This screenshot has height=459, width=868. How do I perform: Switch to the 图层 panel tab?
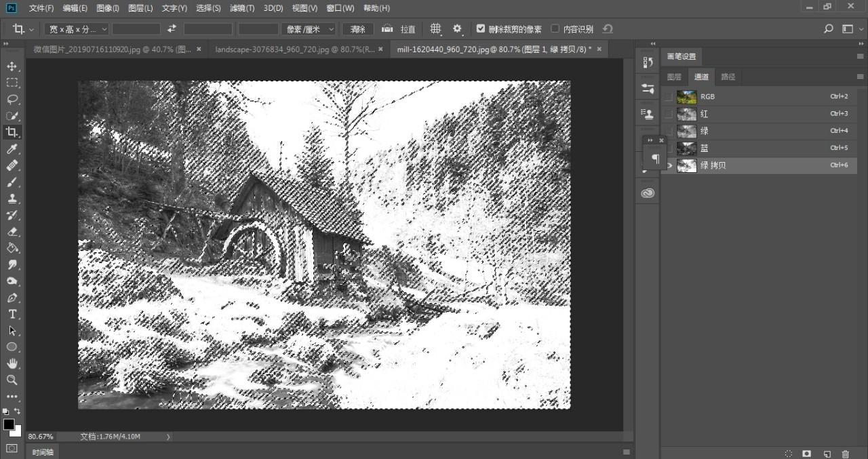(674, 77)
